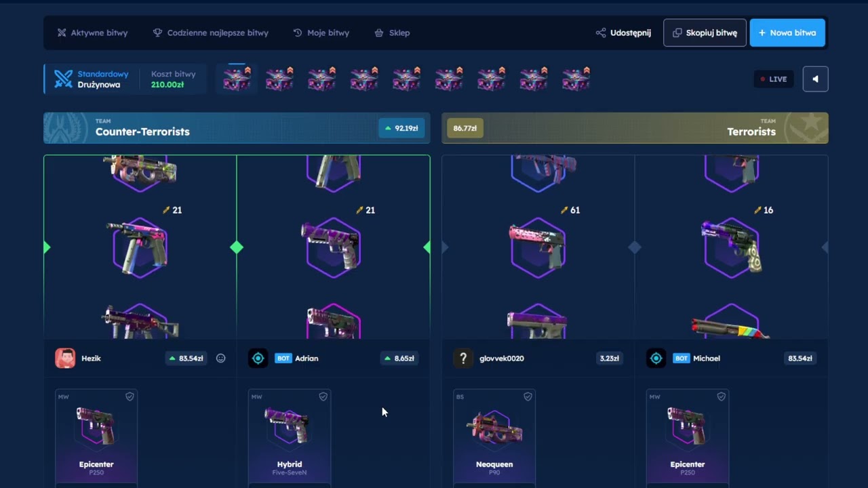
Task: Select the seventh case icon in round list
Action: click(491, 79)
